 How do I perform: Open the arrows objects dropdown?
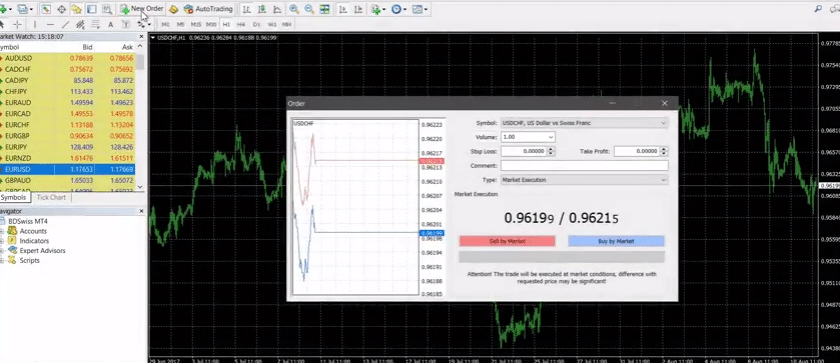[x=143, y=24]
